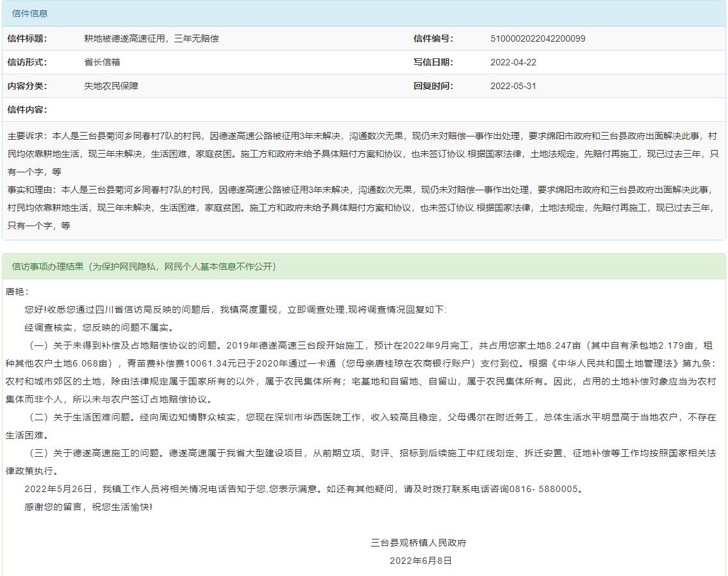Click the line 经调查核实，您反映的问题不属实。
This screenshot has height=576, width=728.
(x=100, y=327)
